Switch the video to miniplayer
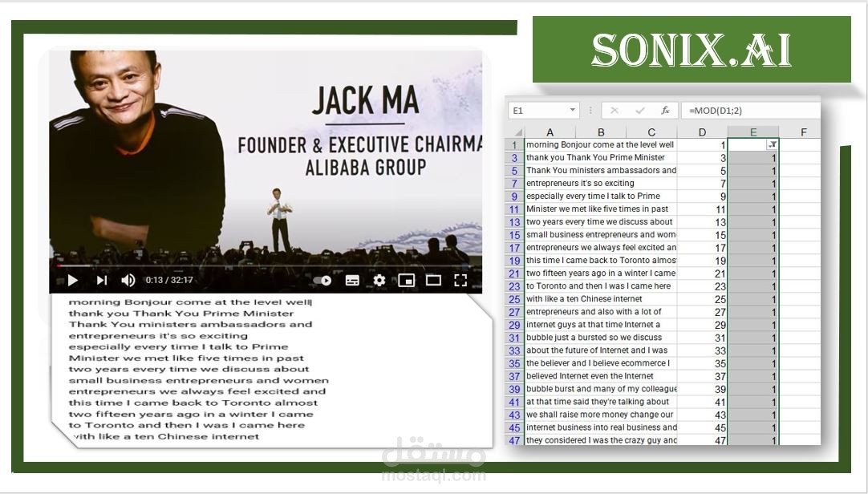Viewport: 868px width, 494px height. pos(406,281)
